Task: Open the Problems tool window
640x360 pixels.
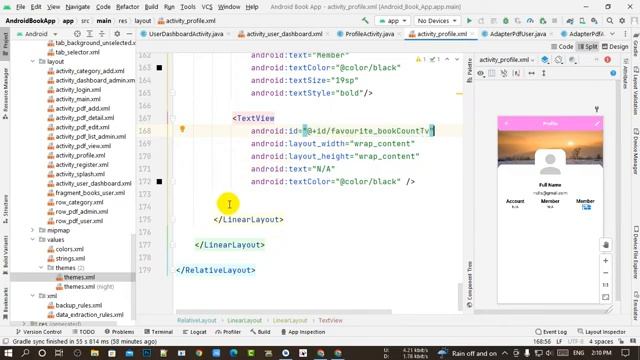Action: (119, 332)
